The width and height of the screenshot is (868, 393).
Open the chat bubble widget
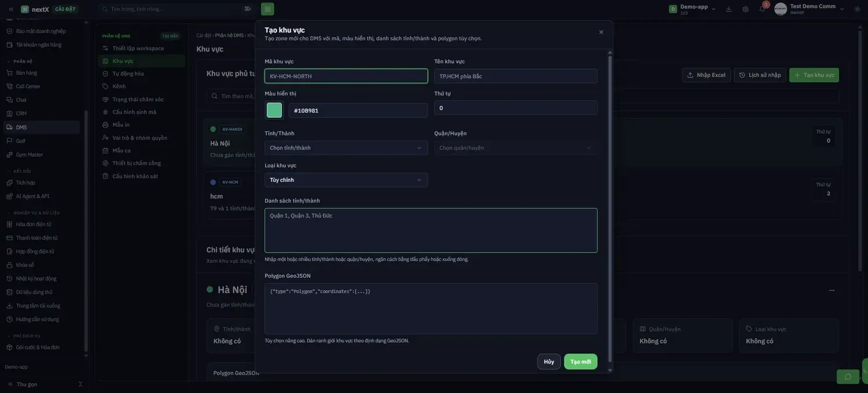[848, 377]
